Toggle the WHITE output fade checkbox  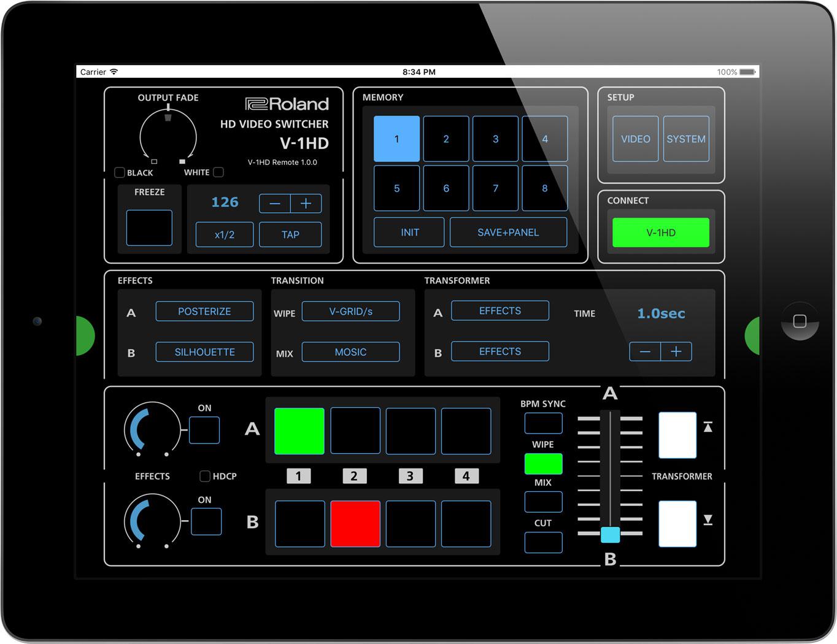pyautogui.click(x=218, y=172)
